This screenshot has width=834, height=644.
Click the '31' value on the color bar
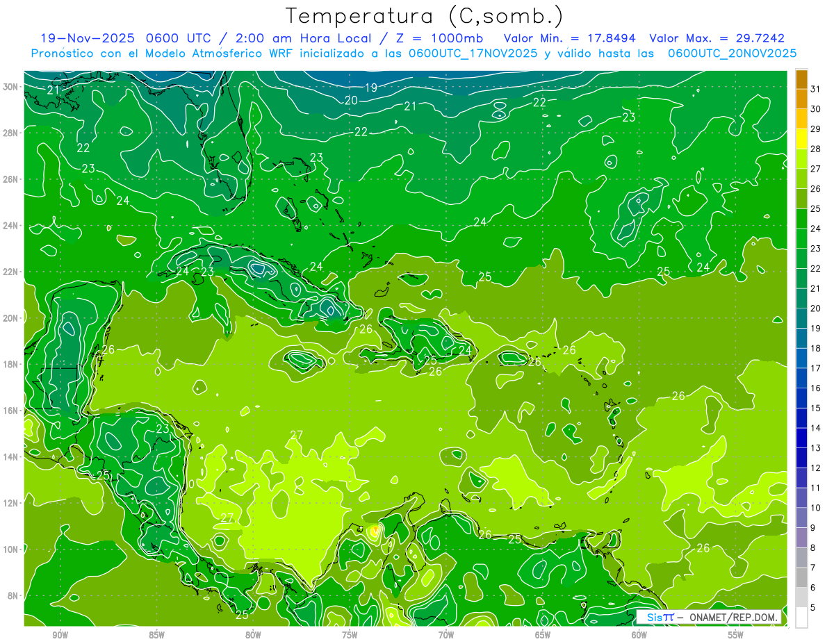817,89
